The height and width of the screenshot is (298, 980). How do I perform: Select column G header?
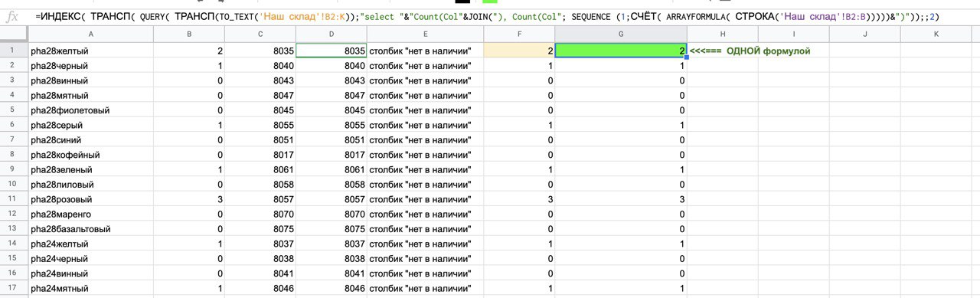621,34
